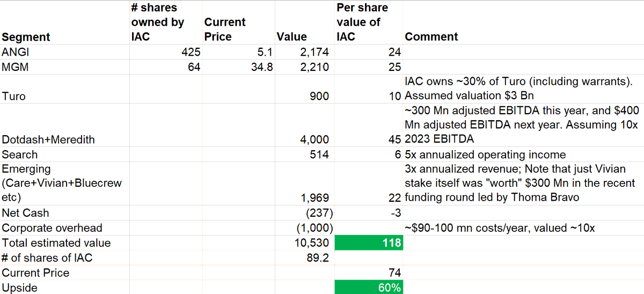
Task: Click the MGM segment cell
Action: [64, 67]
